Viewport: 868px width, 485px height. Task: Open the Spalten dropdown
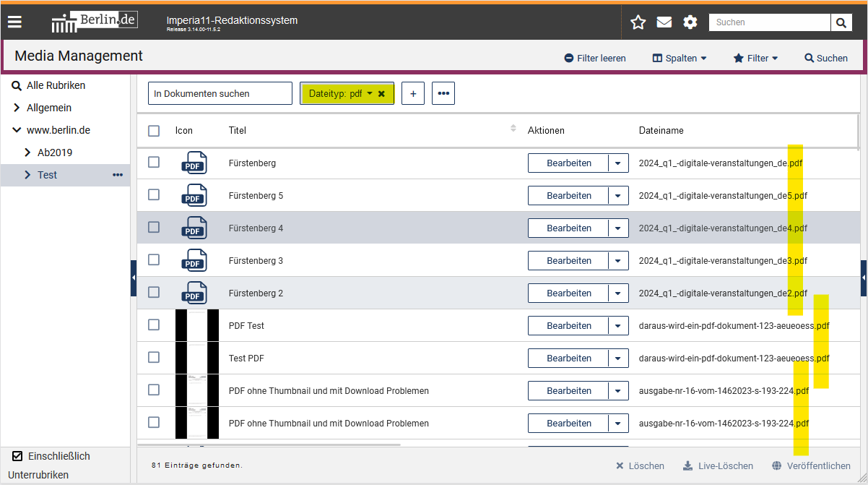tap(680, 58)
